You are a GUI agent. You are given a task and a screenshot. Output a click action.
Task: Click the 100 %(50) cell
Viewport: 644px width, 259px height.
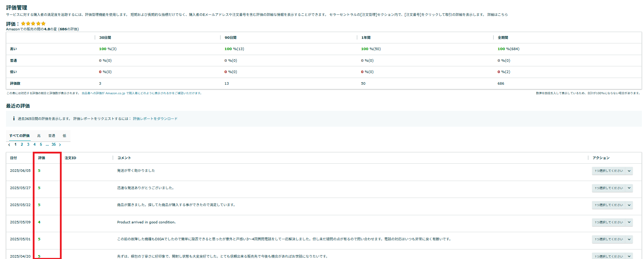(371, 49)
